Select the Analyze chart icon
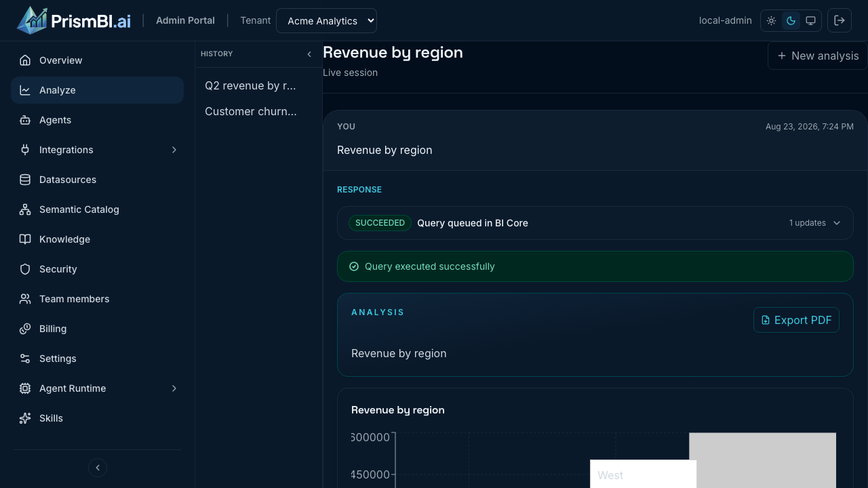The height and width of the screenshot is (488, 868). (x=25, y=90)
